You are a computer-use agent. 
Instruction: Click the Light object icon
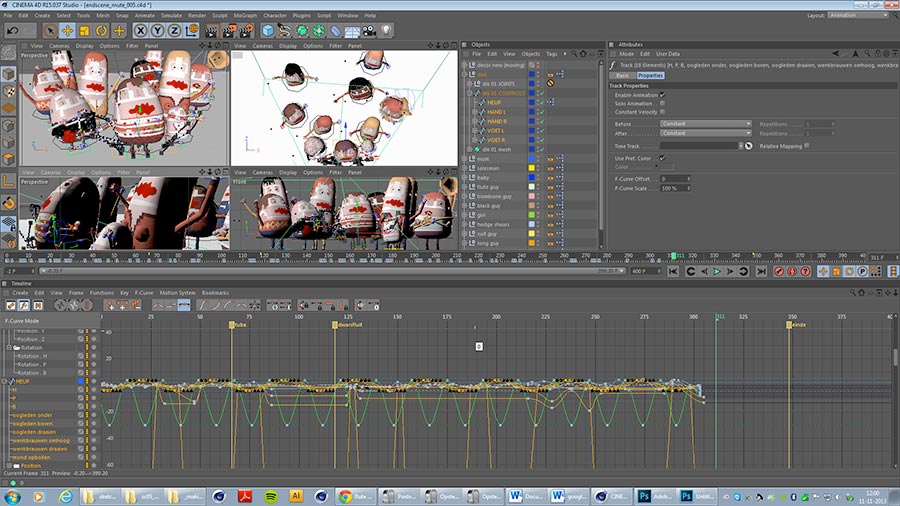pyautogui.click(x=386, y=31)
